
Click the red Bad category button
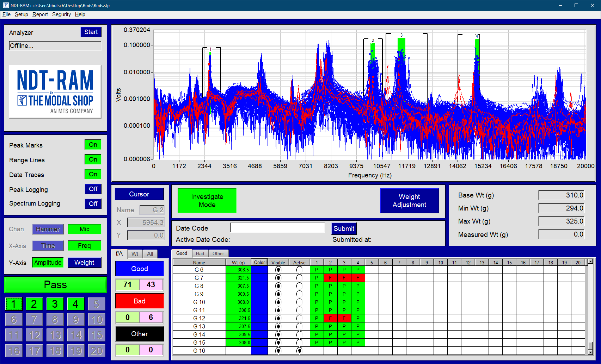pyautogui.click(x=140, y=301)
